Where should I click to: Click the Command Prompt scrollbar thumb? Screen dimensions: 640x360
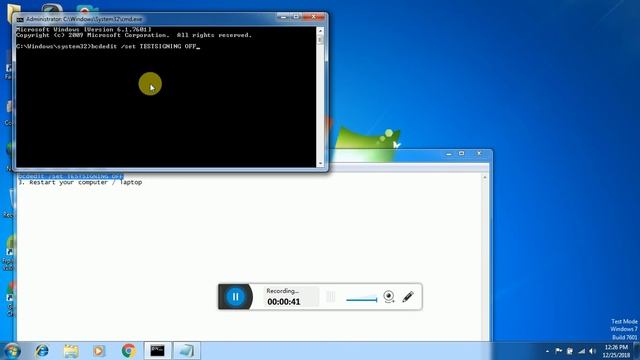click(x=320, y=40)
